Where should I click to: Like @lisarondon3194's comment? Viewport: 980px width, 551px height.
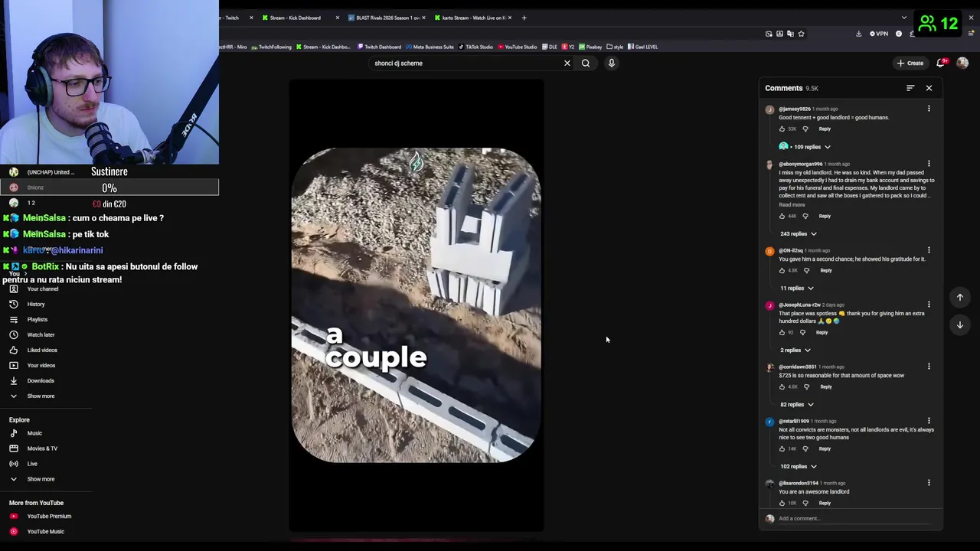(x=782, y=503)
